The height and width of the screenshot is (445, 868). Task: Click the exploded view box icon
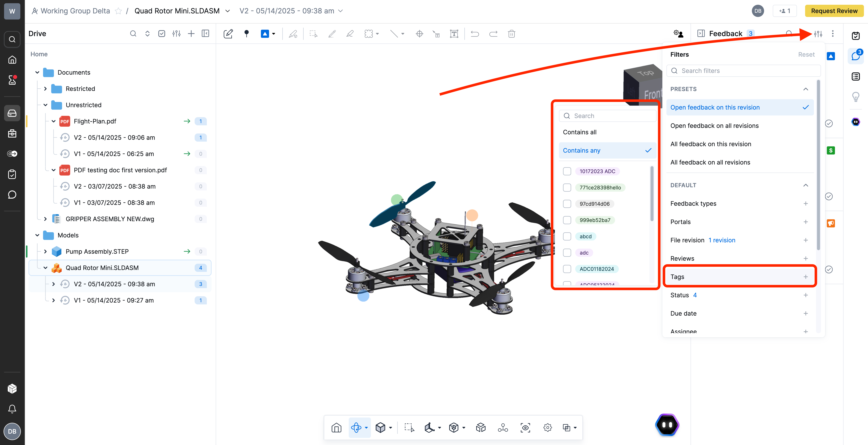pyautogui.click(x=481, y=428)
